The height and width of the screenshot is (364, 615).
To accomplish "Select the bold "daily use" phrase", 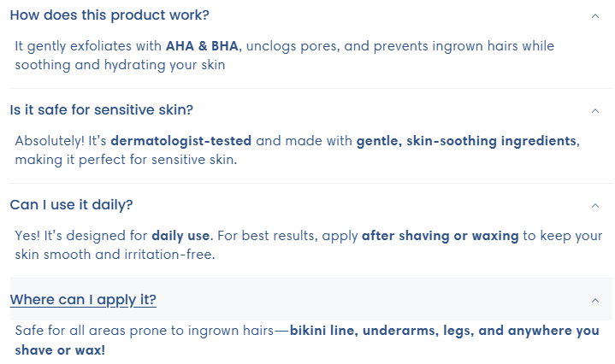I will coord(180,236).
